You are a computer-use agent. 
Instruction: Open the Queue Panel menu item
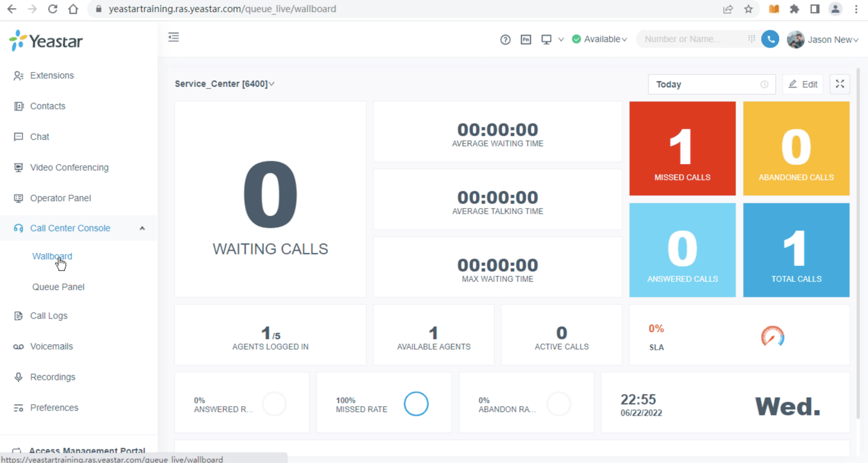click(58, 287)
